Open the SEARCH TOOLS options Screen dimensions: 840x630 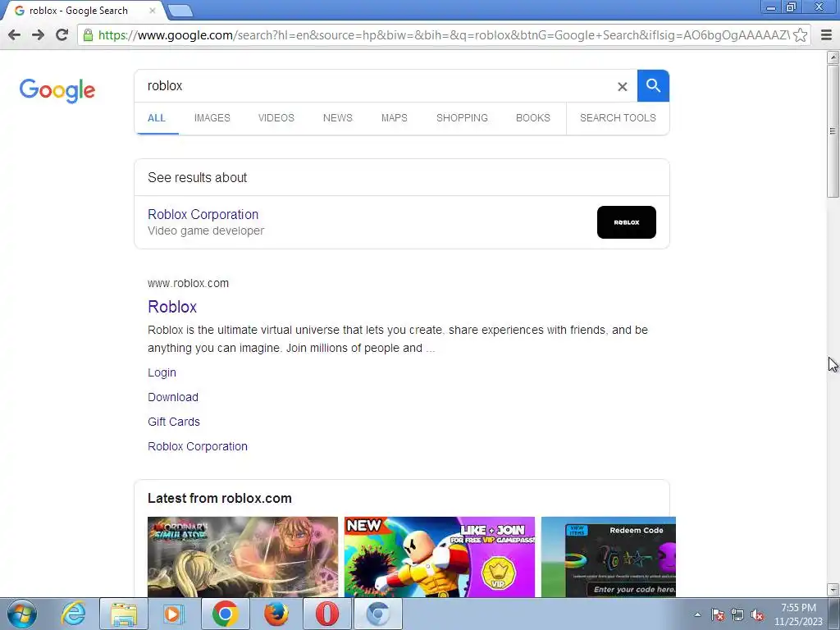[x=618, y=118]
